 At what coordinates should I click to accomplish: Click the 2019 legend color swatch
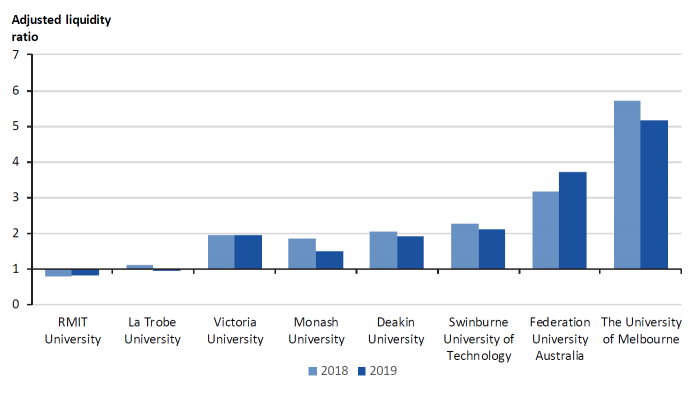point(362,371)
